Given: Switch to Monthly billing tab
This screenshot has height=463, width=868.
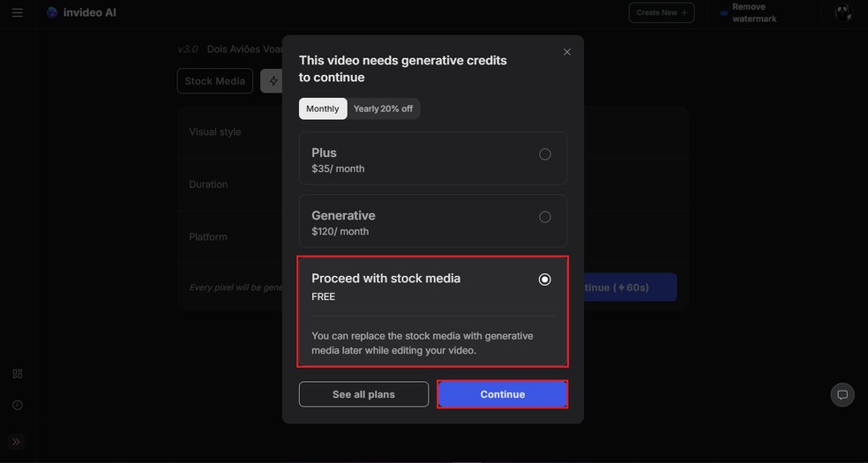Looking at the screenshot, I should (x=323, y=108).
